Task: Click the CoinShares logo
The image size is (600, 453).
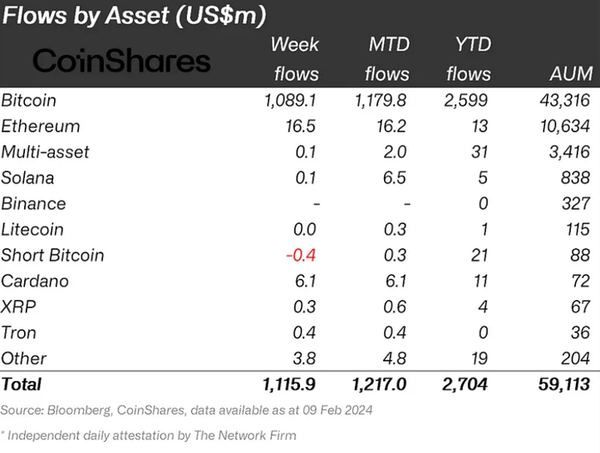Action: click(122, 61)
